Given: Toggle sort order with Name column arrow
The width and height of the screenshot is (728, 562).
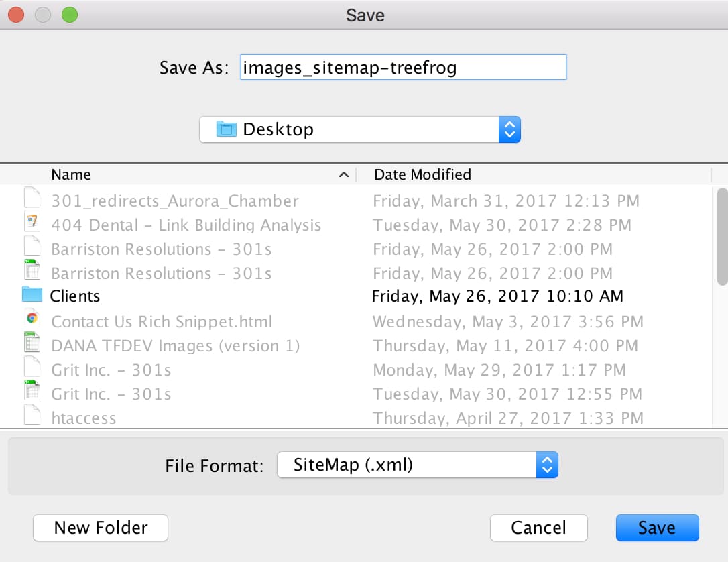Looking at the screenshot, I should tap(344, 174).
